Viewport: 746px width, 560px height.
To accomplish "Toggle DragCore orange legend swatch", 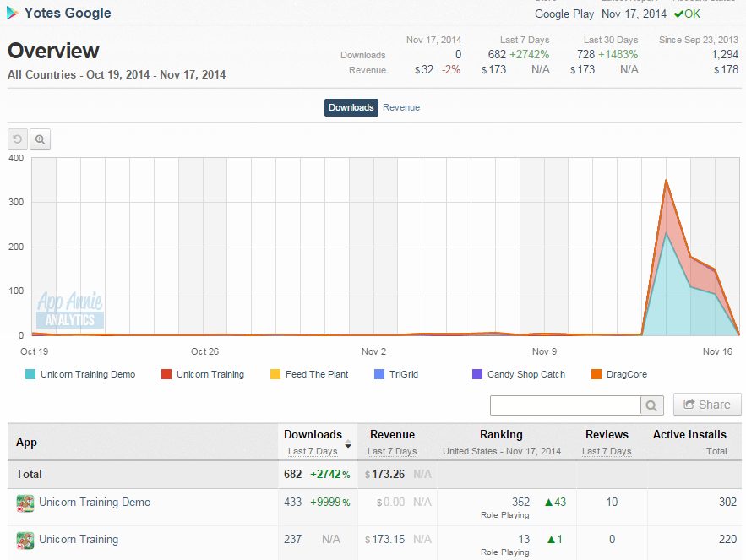I will pyautogui.click(x=596, y=374).
